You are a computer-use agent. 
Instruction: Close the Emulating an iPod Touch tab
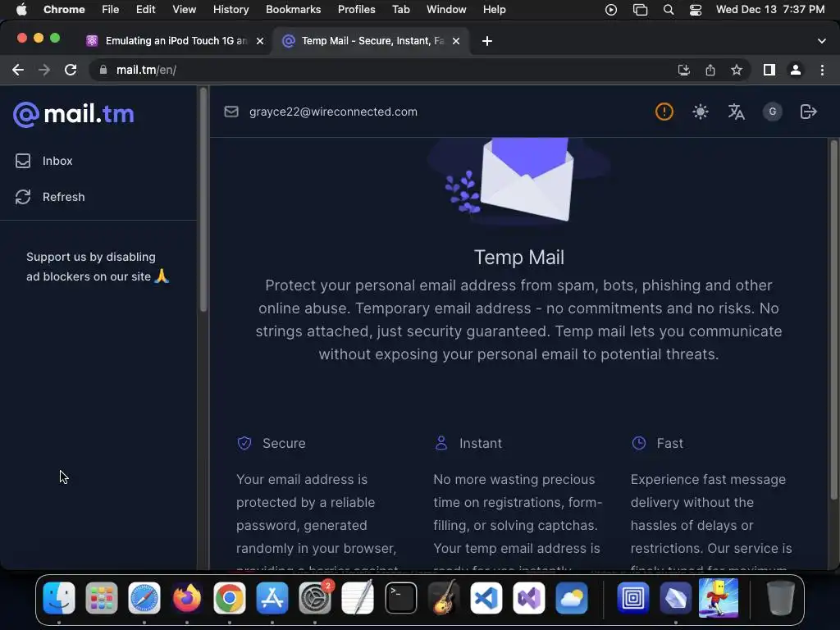click(x=260, y=41)
